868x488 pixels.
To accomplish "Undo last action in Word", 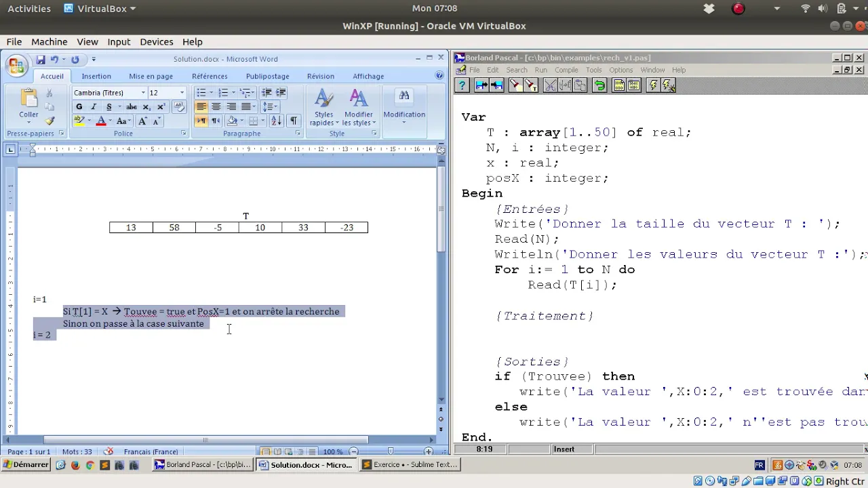I will tap(54, 60).
